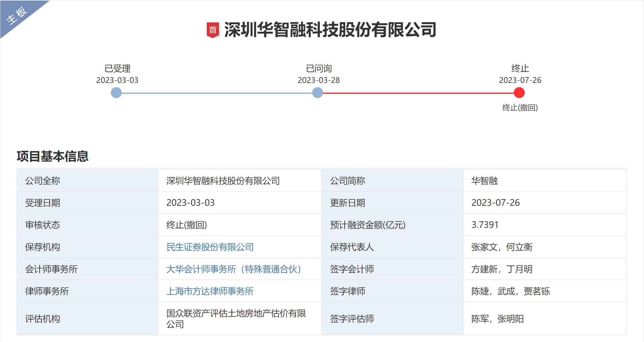The height and width of the screenshot is (342, 644).
Task: Select the 已受理 timeline node
Action: (116, 93)
